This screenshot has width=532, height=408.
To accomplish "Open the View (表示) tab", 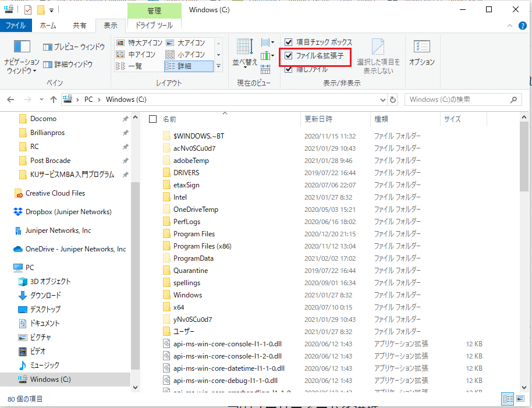I will click(110, 26).
